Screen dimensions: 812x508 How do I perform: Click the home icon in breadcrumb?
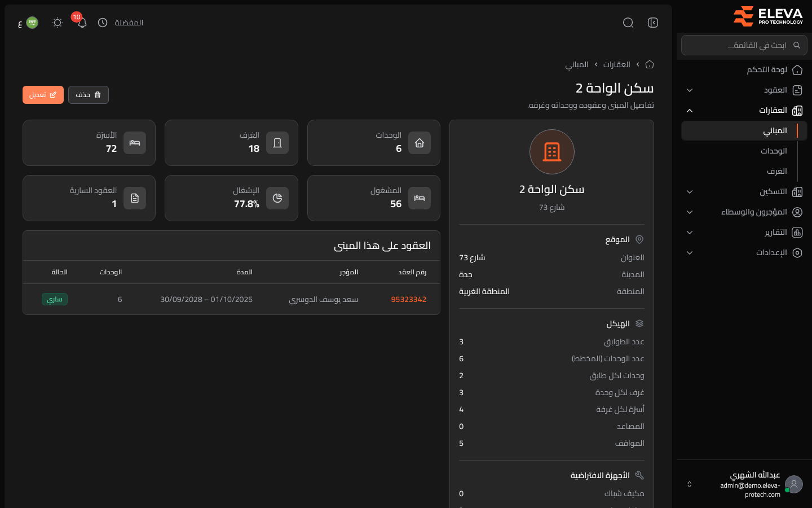click(650, 64)
